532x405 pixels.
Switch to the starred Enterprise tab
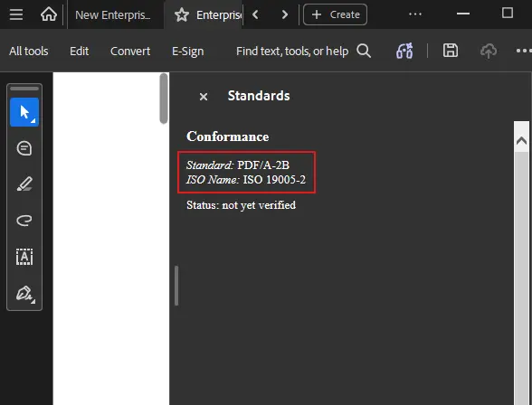point(204,14)
